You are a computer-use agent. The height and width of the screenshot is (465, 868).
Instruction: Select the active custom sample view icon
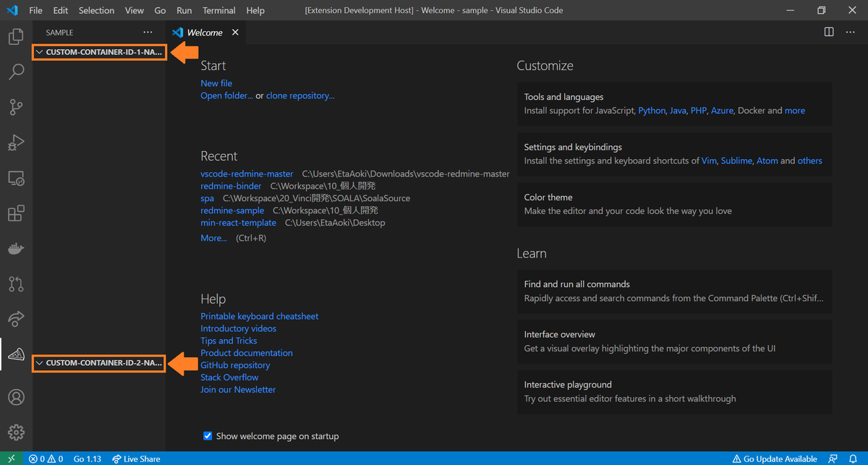(16, 354)
